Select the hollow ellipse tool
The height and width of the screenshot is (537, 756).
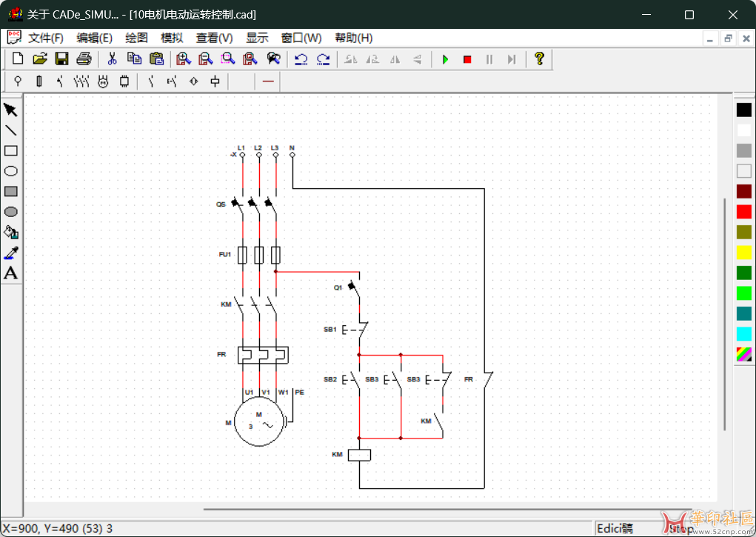(x=11, y=171)
